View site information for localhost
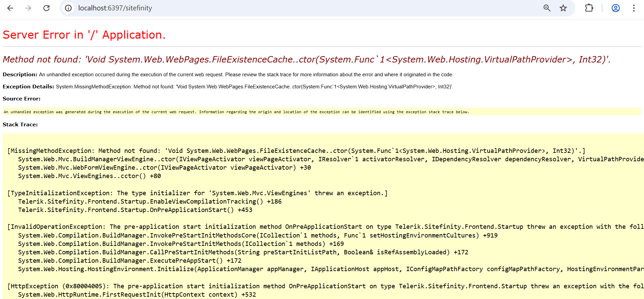The width and height of the screenshot is (644, 299). pyautogui.click(x=68, y=8)
